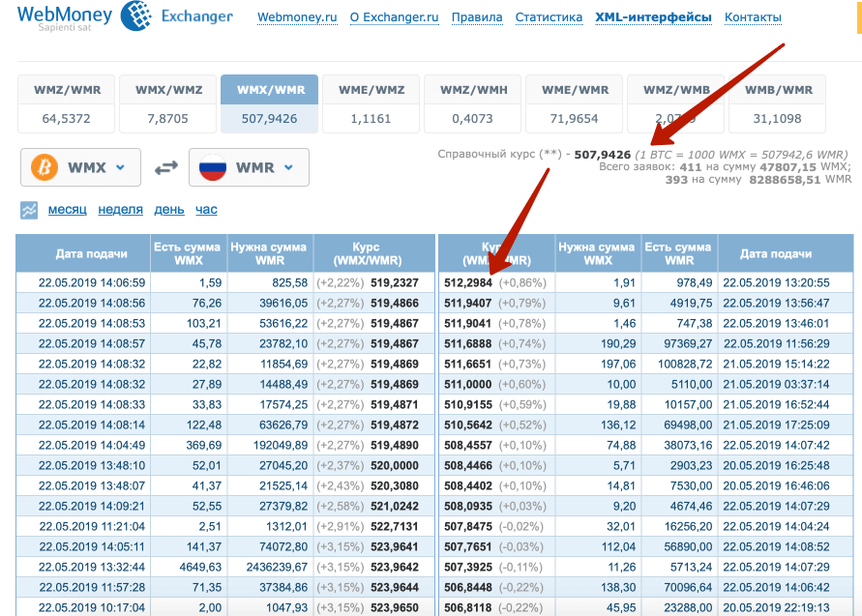This screenshot has width=862, height=616.
Task: Click the rate 508,4557
Action: [x=468, y=445]
